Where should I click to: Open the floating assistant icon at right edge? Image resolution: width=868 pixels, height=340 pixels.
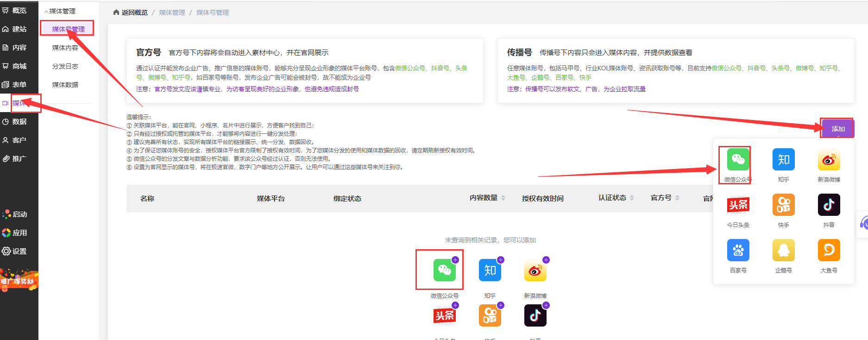tap(863, 224)
